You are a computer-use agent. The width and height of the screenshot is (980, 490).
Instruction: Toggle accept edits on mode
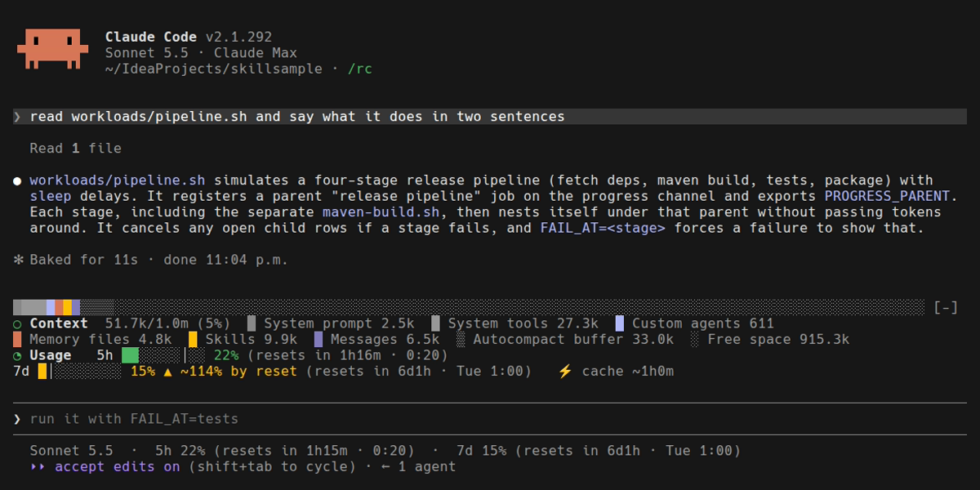click(x=118, y=467)
